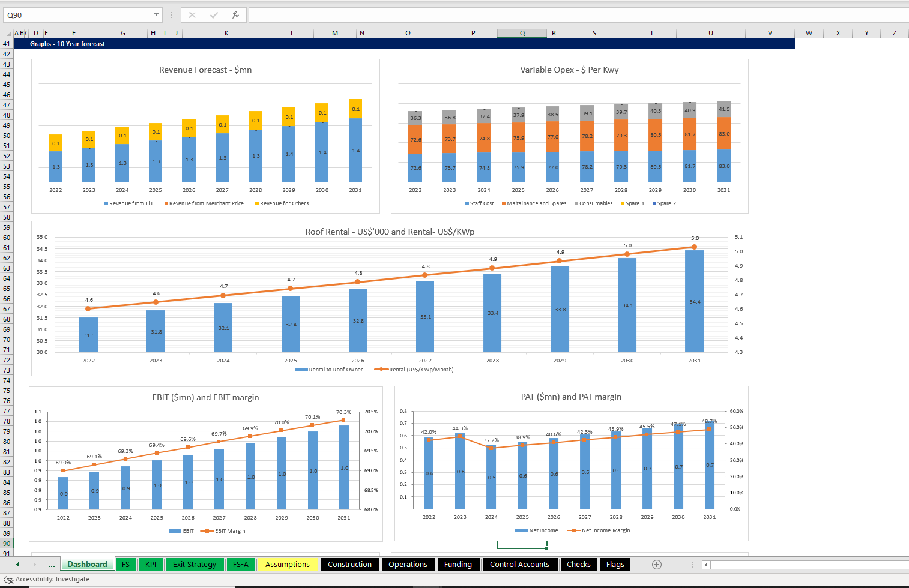
Task: Switch to the FS sheet tab
Action: click(126, 564)
